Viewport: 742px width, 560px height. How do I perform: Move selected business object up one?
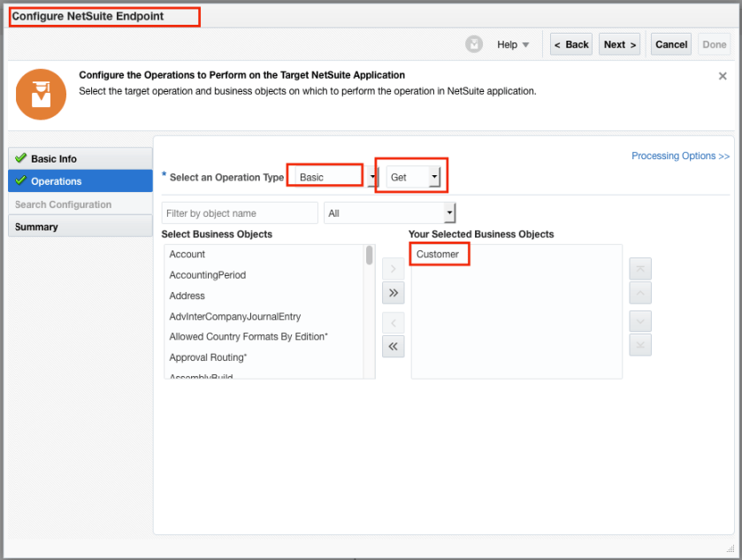click(640, 293)
